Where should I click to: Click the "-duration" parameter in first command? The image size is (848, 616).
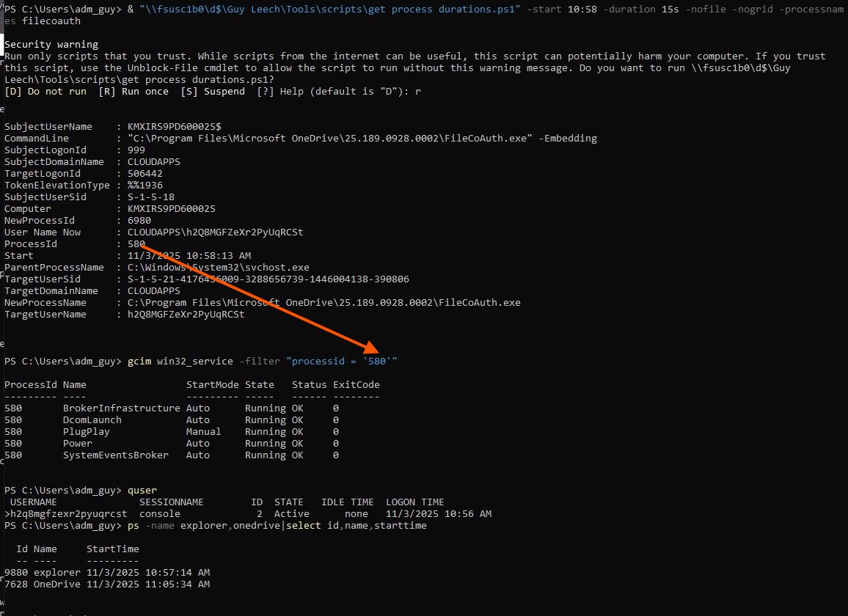pyautogui.click(x=629, y=10)
